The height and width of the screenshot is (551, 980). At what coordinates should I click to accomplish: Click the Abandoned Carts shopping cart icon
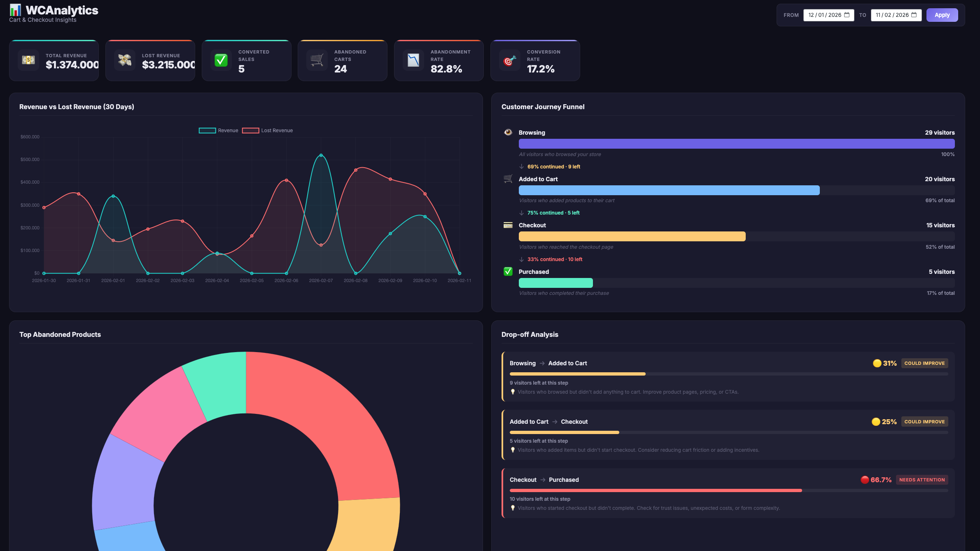pyautogui.click(x=317, y=60)
